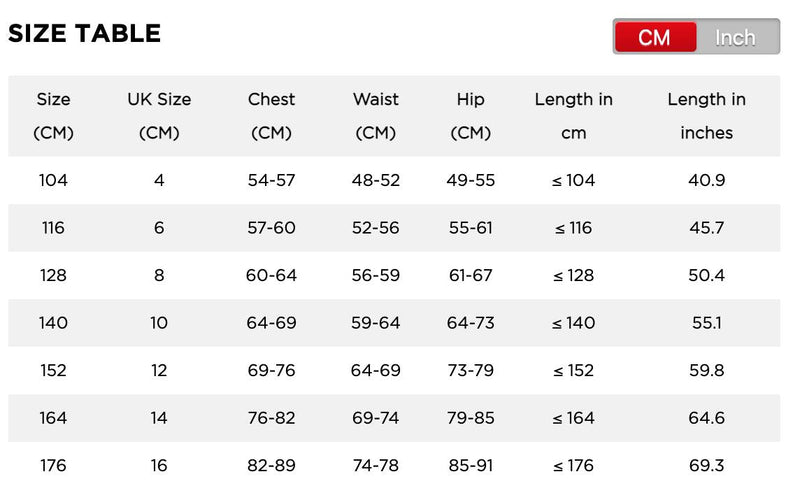Select the size 104 row cell
The image size is (800, 495).
pos(54,181)
